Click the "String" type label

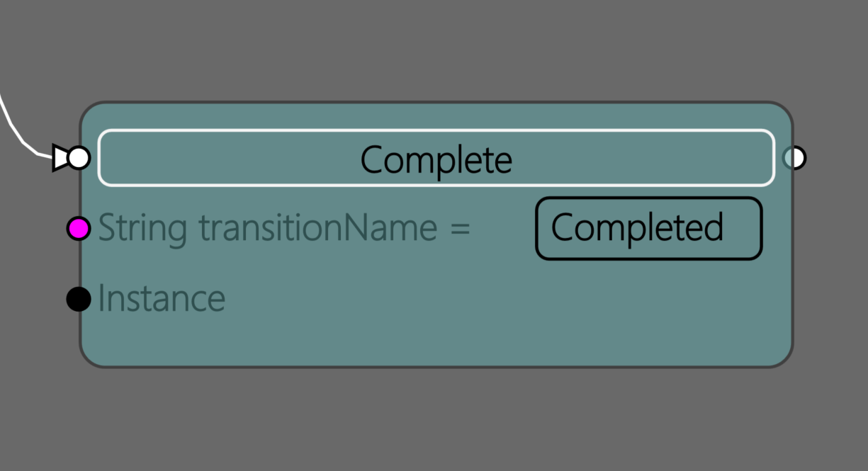pos(142,228)
